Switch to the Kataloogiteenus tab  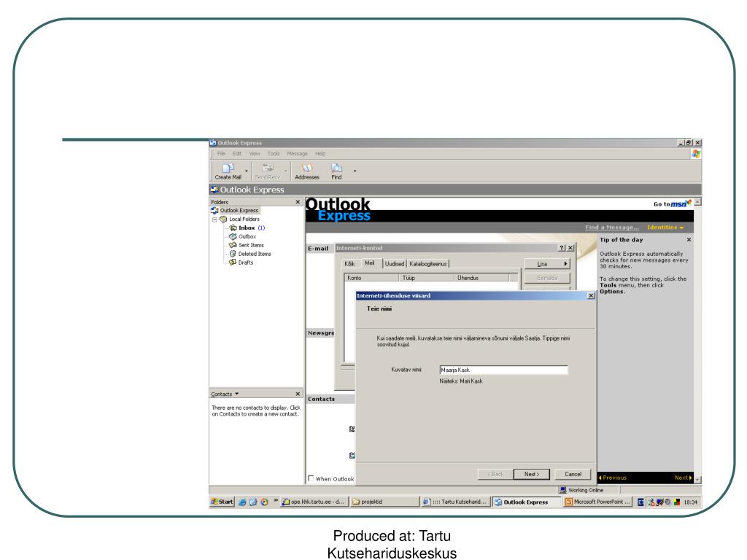427,263
